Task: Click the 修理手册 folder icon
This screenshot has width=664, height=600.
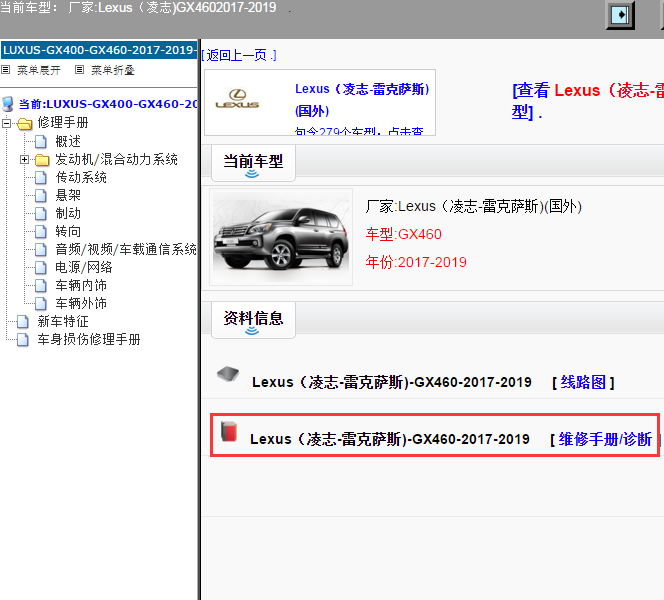Action: pos(25,124)
